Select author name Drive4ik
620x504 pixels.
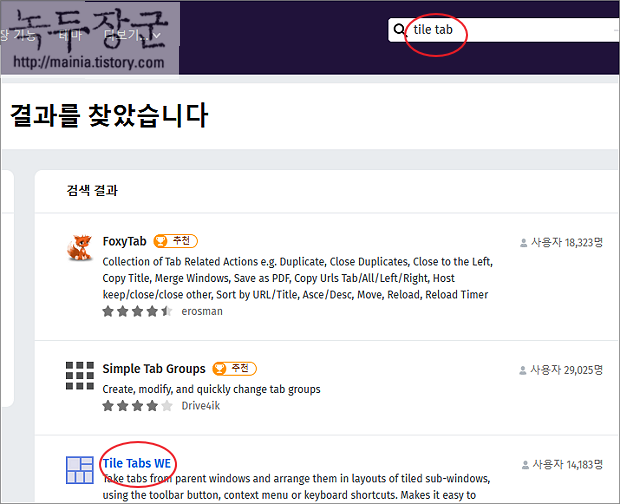click(x=200, y=406)
